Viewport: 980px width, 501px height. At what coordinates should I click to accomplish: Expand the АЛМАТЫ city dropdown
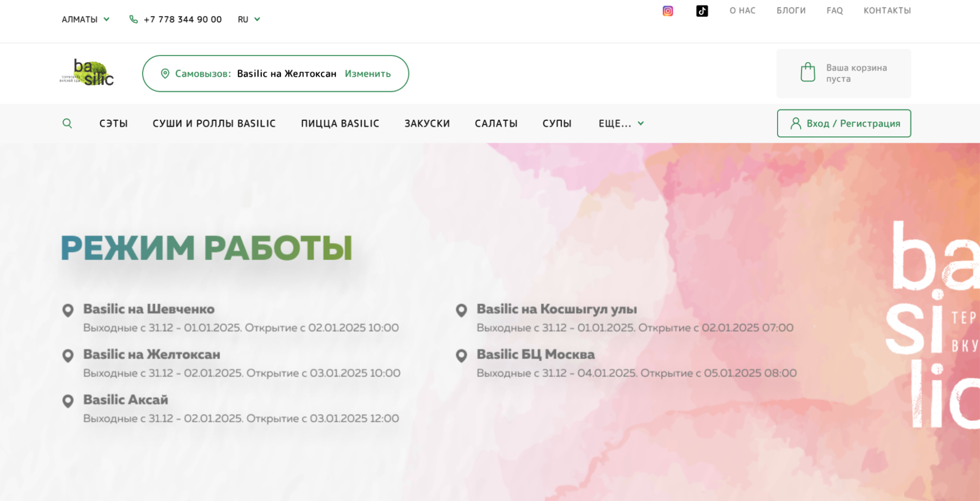click(x=85, y=19)
